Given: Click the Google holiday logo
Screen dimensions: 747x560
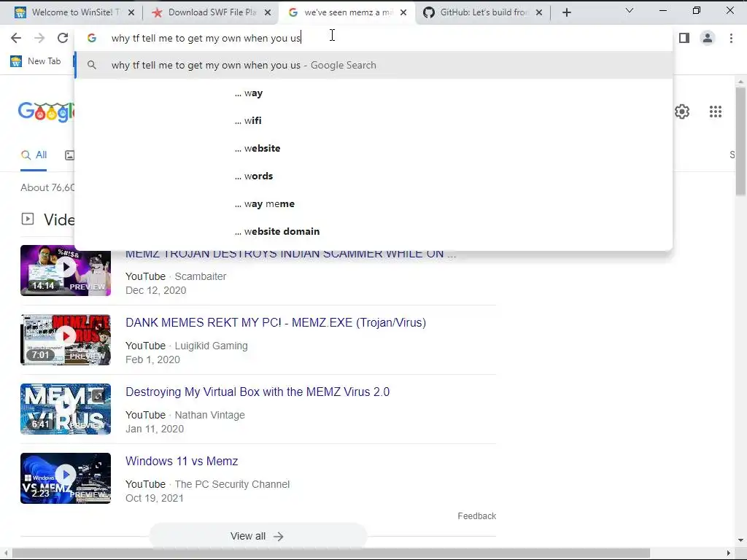Looking at the screenshot, I should pyautogui.click(x=46, y=112).
